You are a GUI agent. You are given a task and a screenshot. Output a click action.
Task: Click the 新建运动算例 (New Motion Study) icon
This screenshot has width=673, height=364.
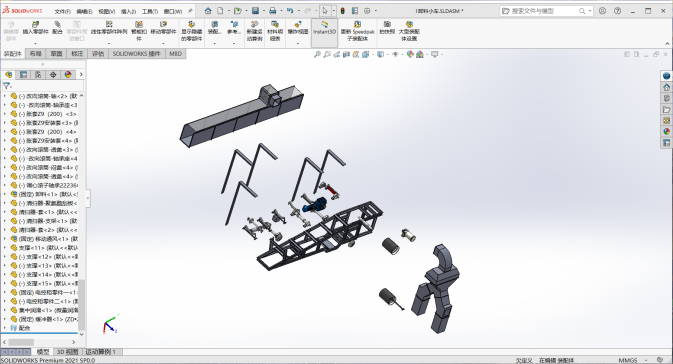[x=255, y=24]
